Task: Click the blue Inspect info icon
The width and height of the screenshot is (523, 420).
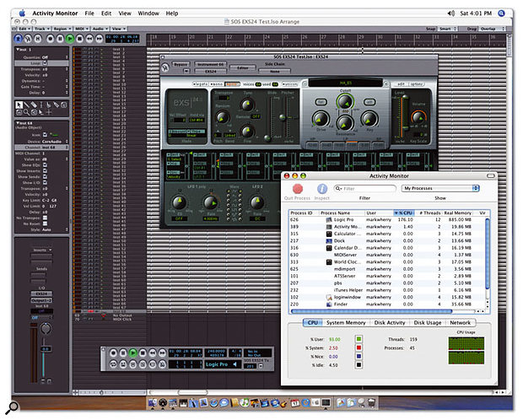Action: tap(322, 189)
